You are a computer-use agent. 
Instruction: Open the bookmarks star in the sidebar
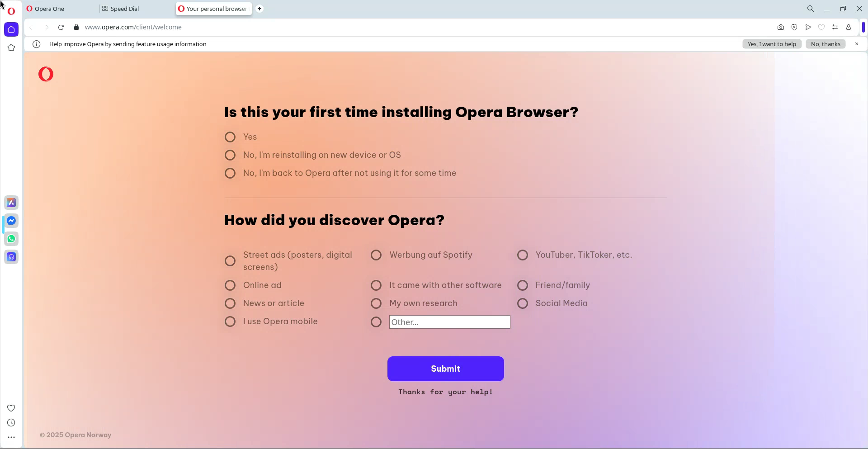tap(11, 47)
